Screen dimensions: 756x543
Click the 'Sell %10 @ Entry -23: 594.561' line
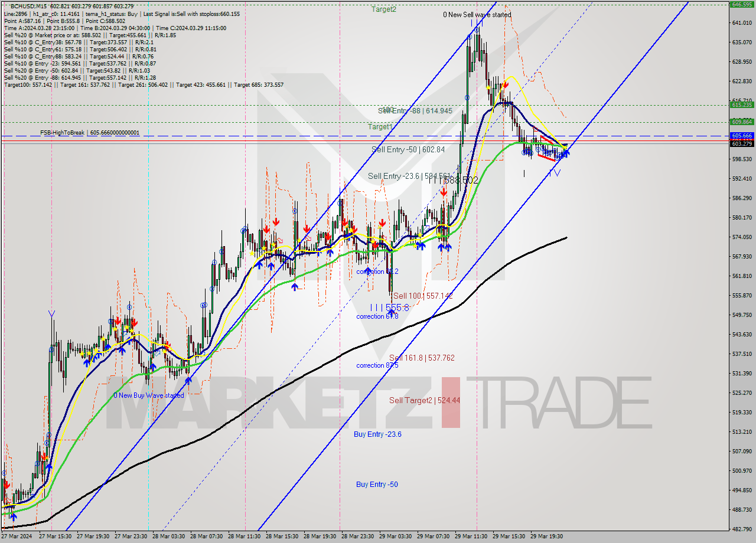pyautogui.click(x=79, y=63)
